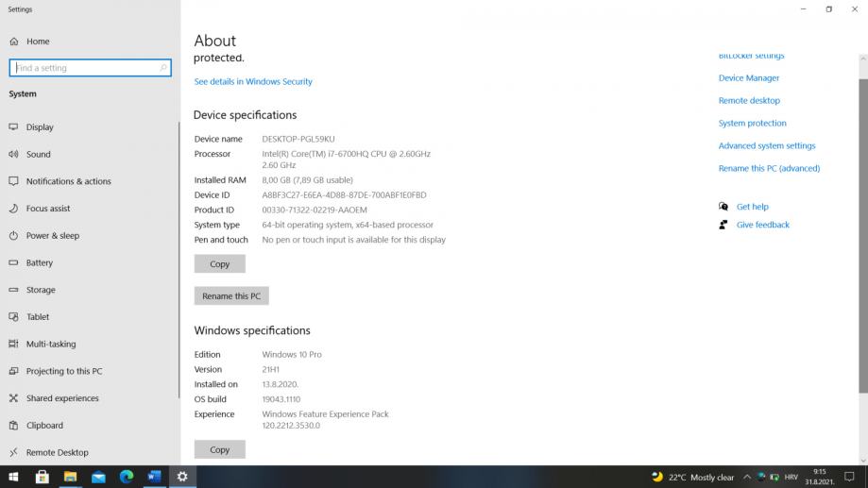Screen dimensions: 868x488
Task: Open Device Manager link
Action: 749,78
